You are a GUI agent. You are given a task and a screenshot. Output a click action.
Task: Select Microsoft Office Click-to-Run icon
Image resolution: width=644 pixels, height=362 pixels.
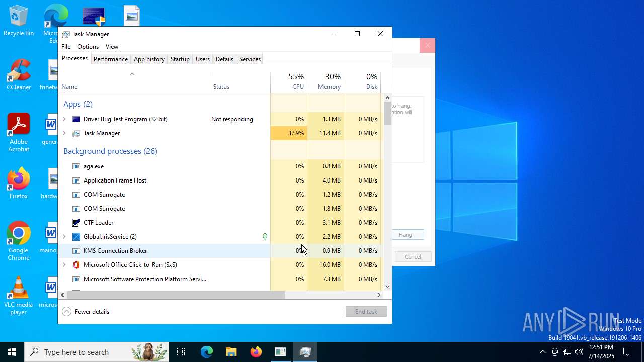76,265
